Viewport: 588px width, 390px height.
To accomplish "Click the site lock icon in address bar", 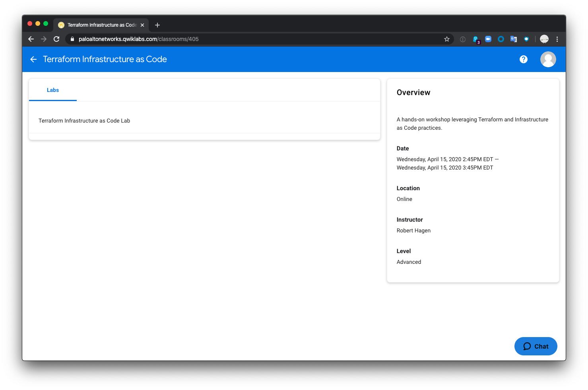I will 72,39.
